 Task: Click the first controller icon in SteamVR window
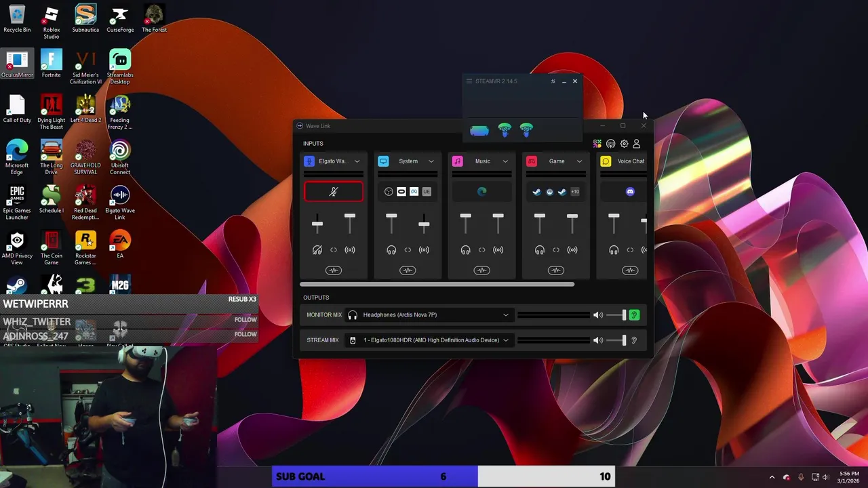click(505, 130)
